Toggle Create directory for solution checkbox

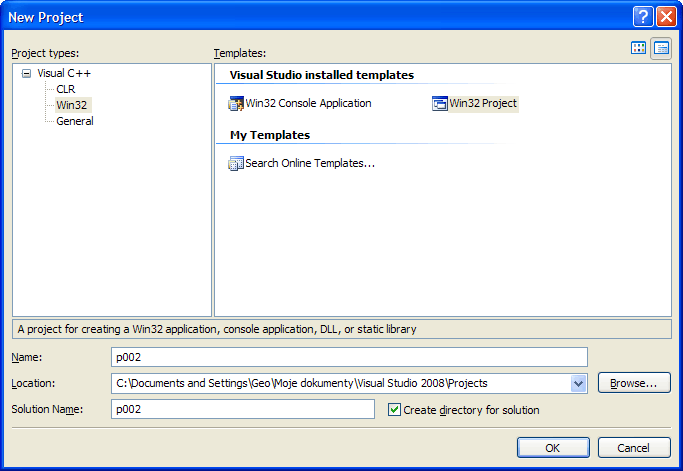tap(394, 409)
